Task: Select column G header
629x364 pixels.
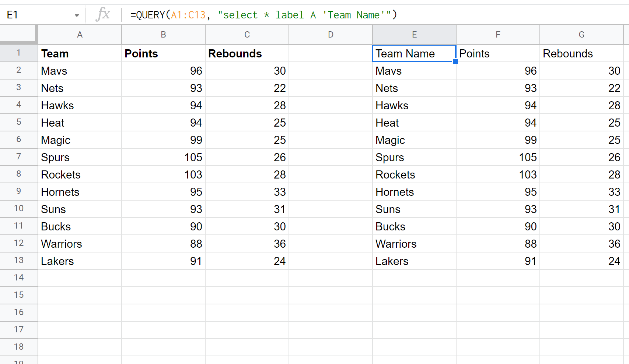Action: pos(581,34)
